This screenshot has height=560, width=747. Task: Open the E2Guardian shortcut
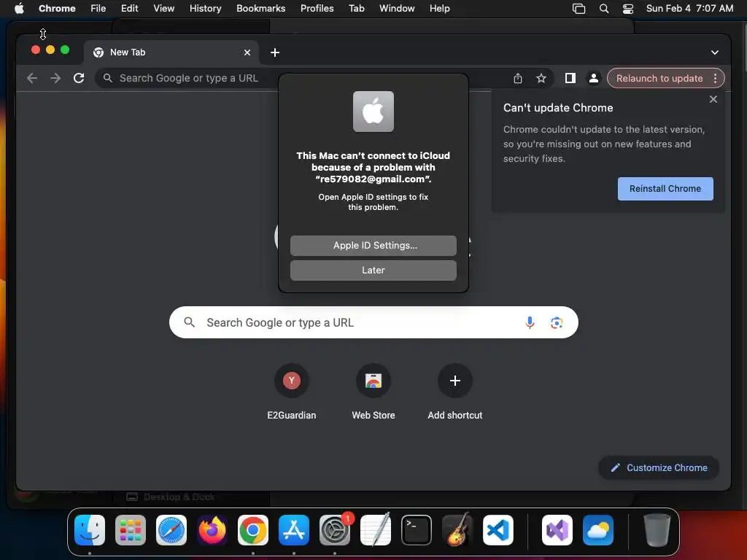(292, 392)
